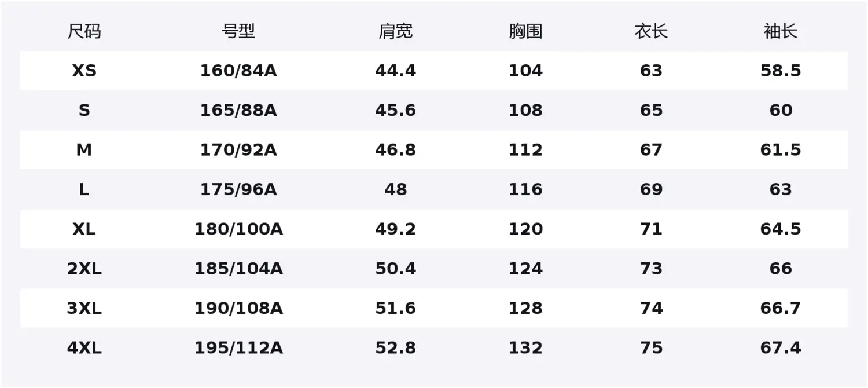Select the XS size cell
The height and width of the screenshot is (388, 868).
(84, 71)
